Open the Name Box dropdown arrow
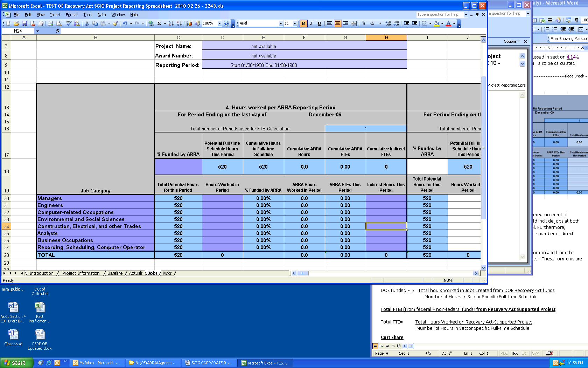Screen dimensions: 588x368 pos(37,31)
